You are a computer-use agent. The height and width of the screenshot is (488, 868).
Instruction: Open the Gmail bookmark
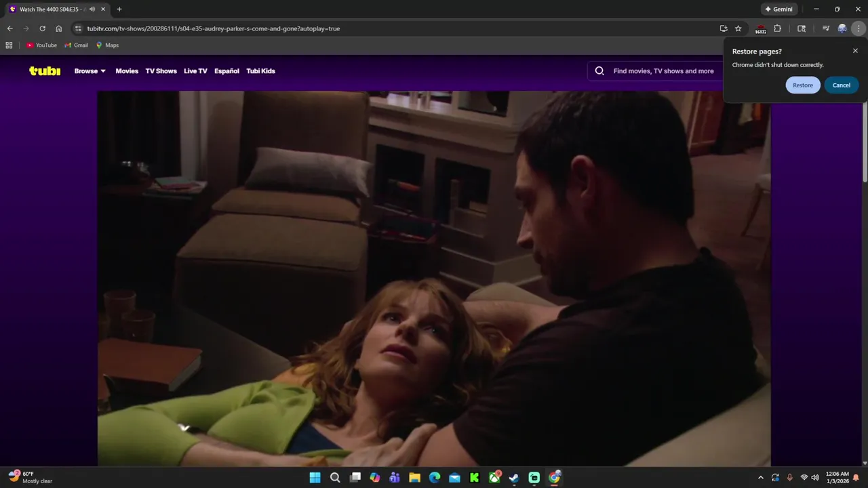point(76,45)
